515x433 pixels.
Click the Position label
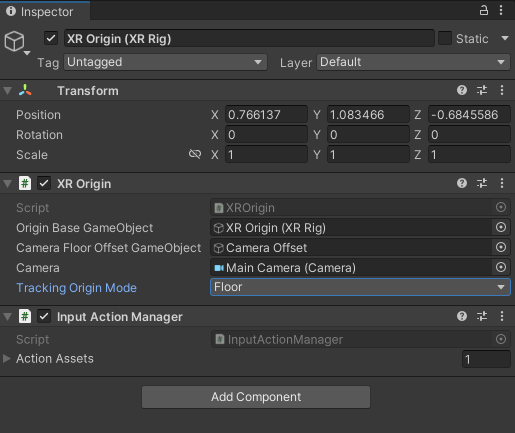38,115
